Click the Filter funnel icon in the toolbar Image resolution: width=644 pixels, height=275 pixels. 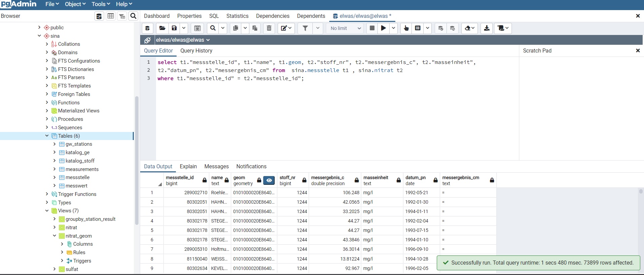coord(305,28)
